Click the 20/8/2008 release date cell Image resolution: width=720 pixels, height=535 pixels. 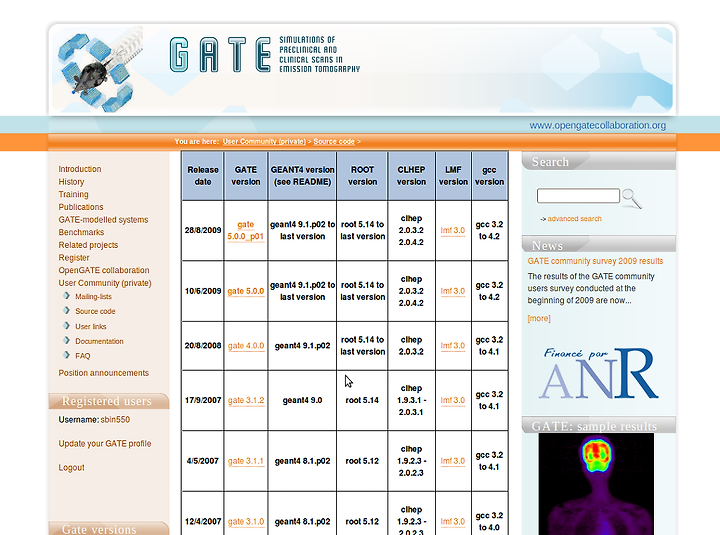pos(202,345)
